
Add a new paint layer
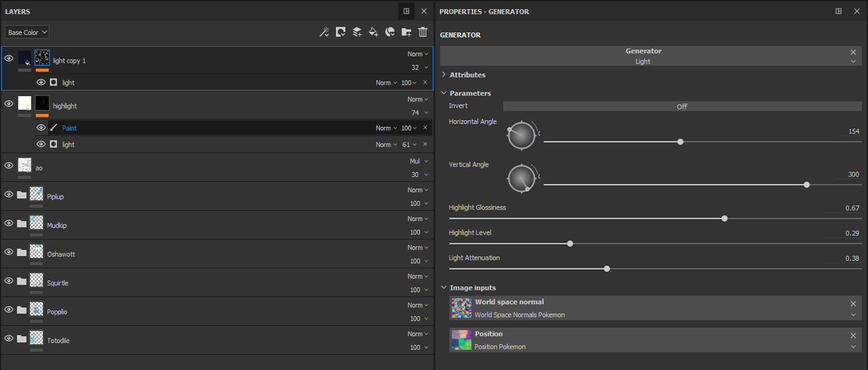click(357, 32)
